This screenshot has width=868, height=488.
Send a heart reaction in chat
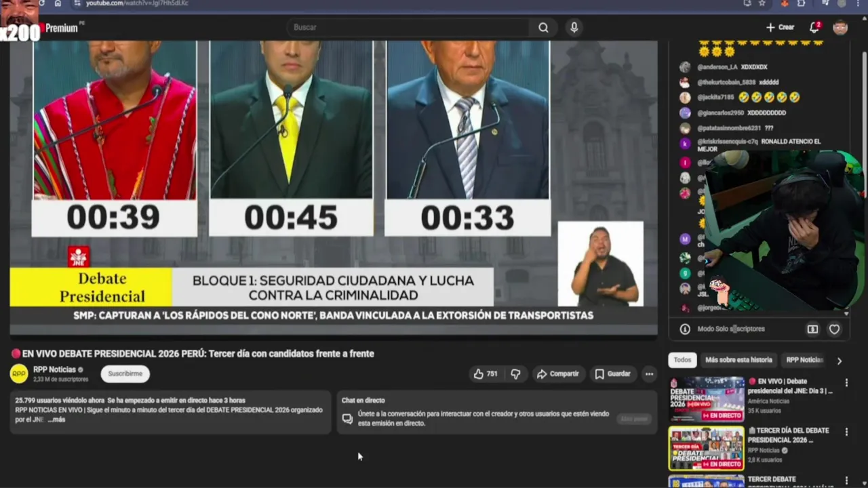(x=834, y=329)
